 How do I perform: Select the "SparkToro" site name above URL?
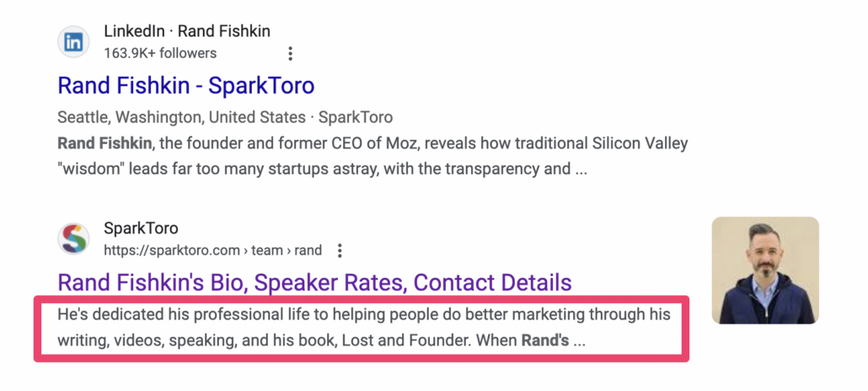pyautogui.click(x=141, y=228)
